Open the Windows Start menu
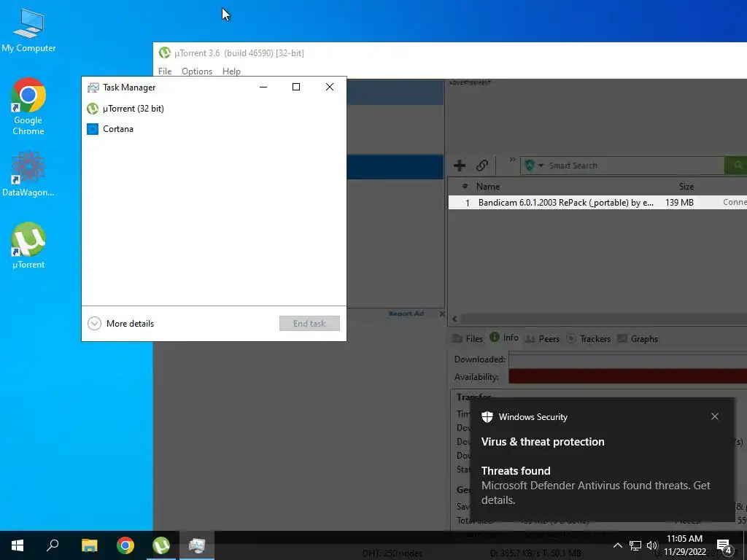Viewport: 747px width, 560px height. (18, 545)
